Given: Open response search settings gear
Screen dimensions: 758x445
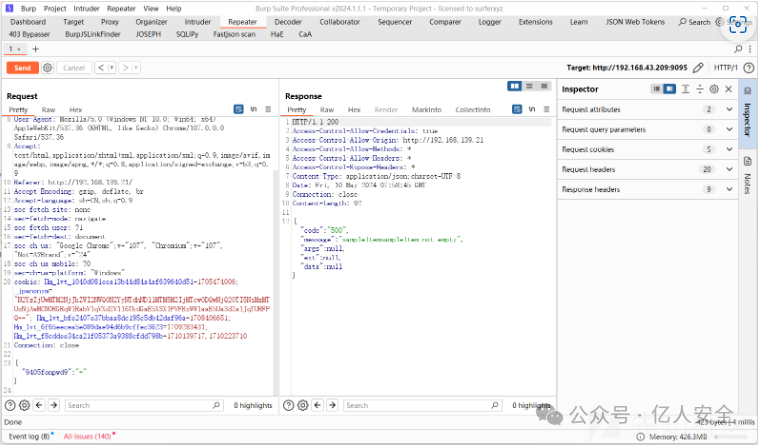Looking at the screenshot, I should pyautogui.click(x=303, y=405).
